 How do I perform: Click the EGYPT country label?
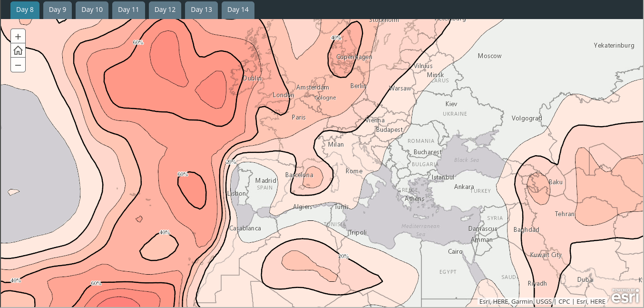[448, 272]
